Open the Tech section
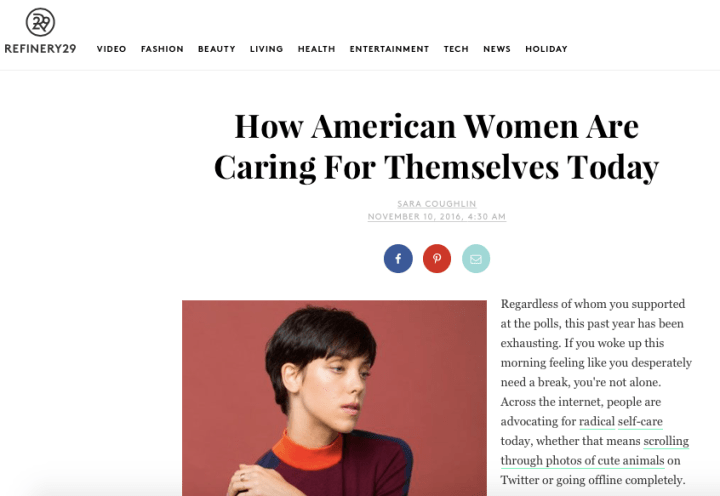The image size is (720, 496). pos(456,49)
